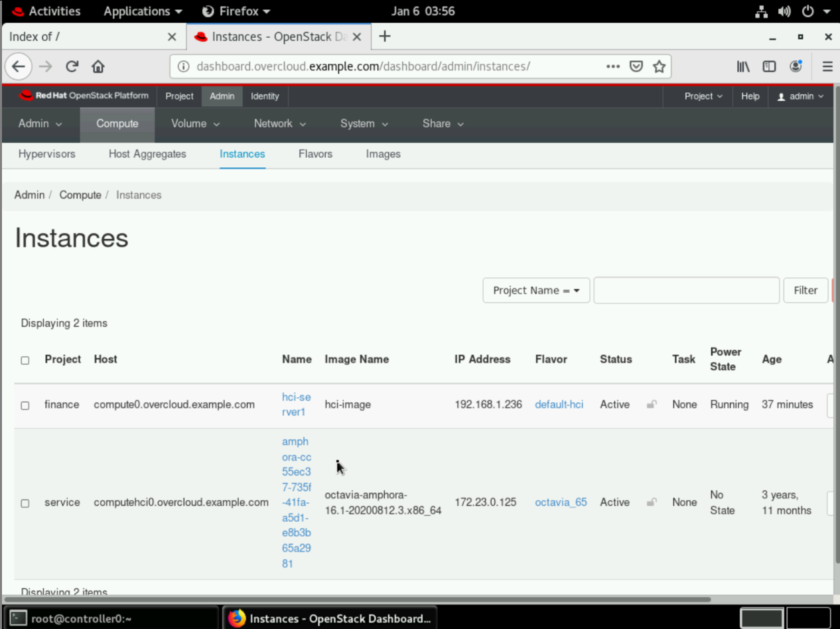840x629 pixels.
Task: Click lock icon in amphora instance row
Action: [x=652, y=502]
